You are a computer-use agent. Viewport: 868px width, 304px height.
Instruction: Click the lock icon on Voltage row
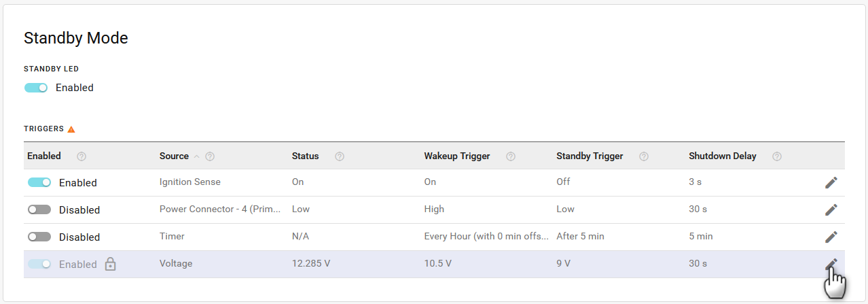(110, 265)
